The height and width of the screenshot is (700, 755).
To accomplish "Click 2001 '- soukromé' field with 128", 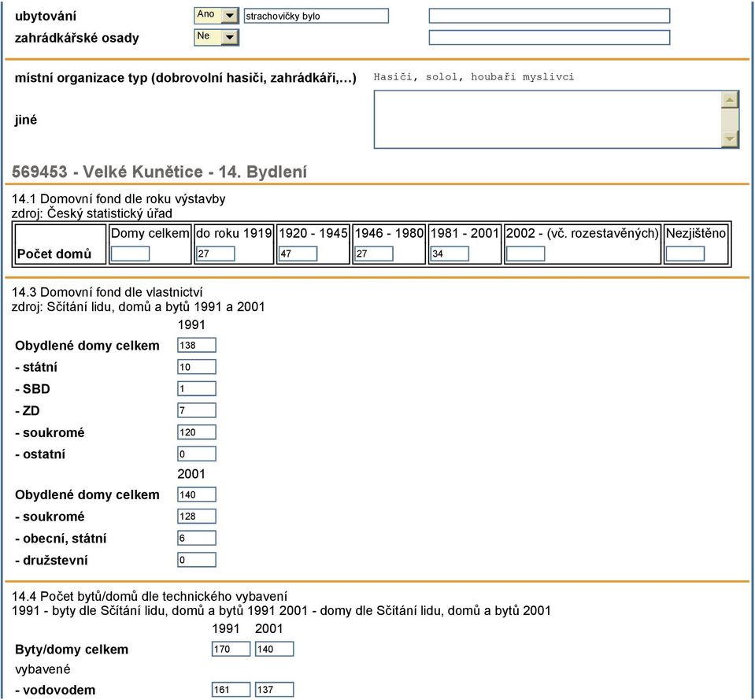I will pos(197,516).
